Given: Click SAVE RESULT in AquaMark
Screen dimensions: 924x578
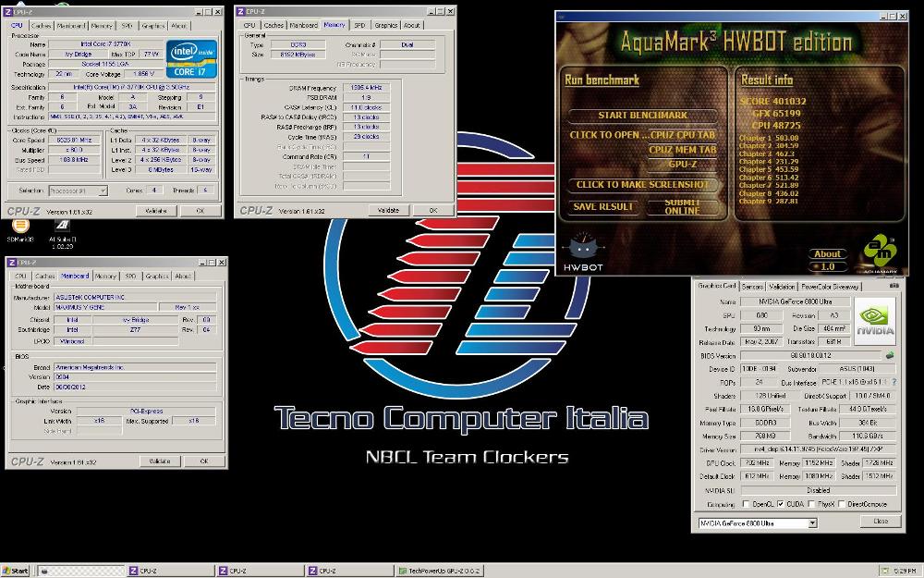Looking at the screenshot, I should click(x=602, y=206).
